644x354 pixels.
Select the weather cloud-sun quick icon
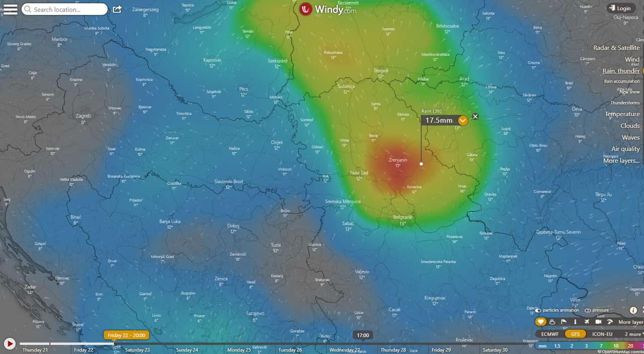[552, 322]
